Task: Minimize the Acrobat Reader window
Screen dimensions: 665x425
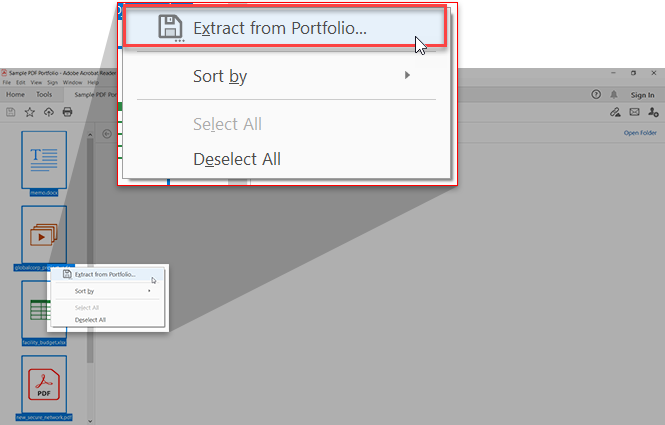Action: pyautogui.click(x=613, y=73)
